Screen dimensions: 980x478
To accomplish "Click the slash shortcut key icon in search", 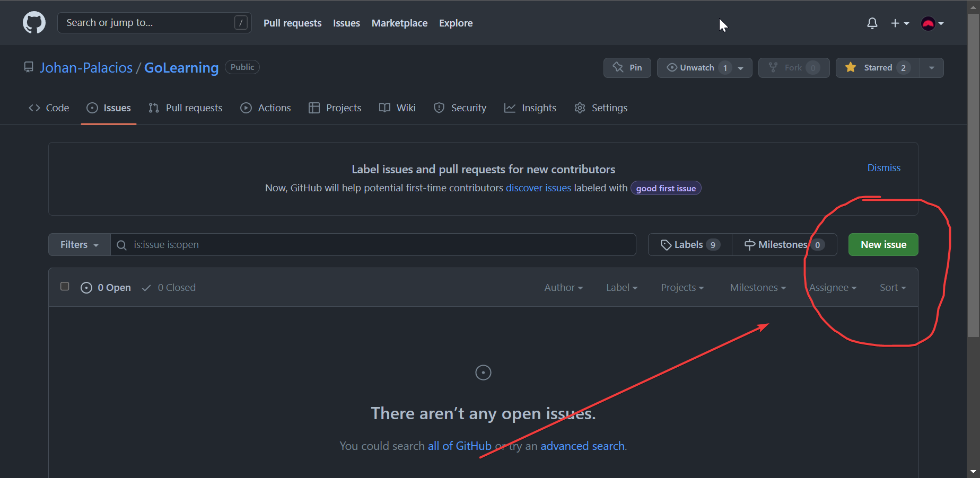I will 241,23.
